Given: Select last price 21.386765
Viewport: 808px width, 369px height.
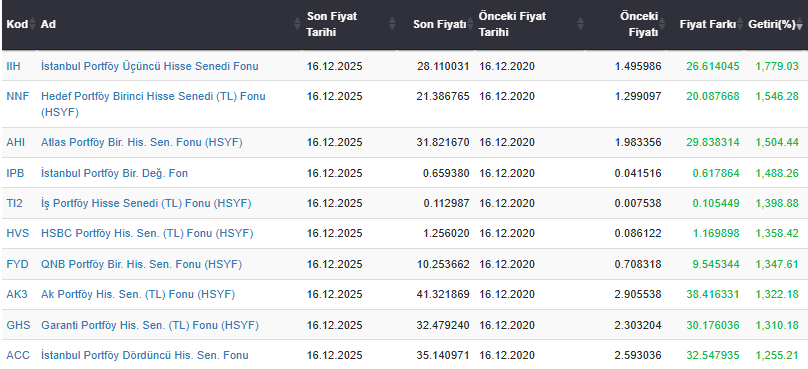Looking at the screenshot, I should coord(443,96).
